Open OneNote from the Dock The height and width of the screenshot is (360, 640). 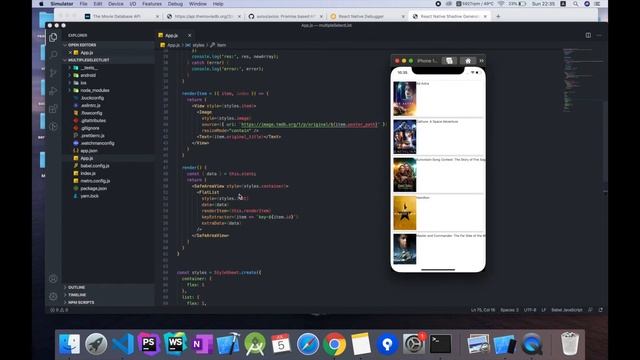click(x=202, y=344)
